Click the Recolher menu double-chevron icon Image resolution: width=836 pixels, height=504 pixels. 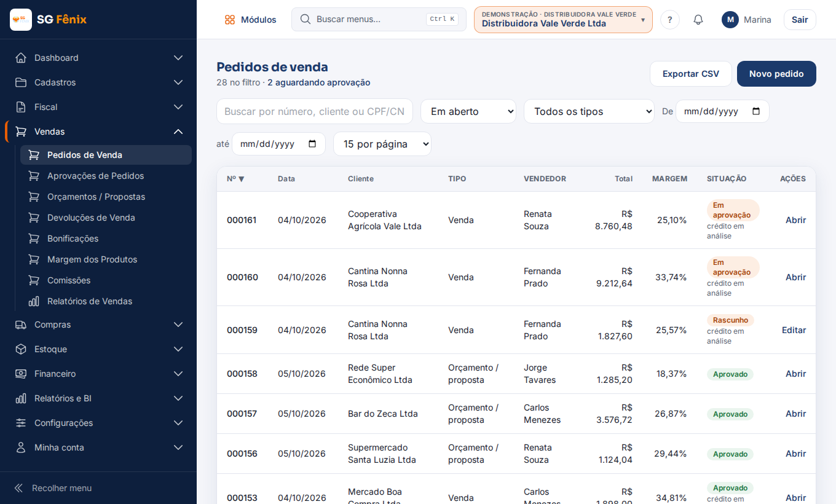18,488
